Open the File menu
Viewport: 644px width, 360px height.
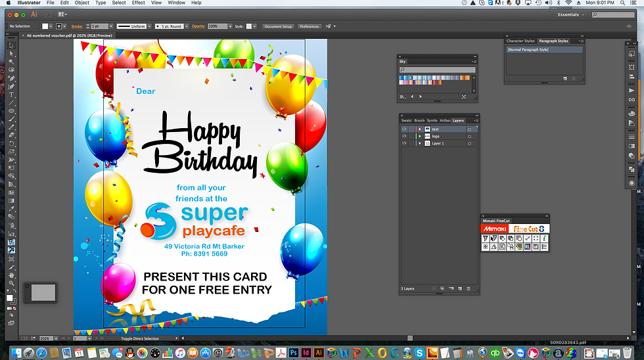tap(51, 3)
